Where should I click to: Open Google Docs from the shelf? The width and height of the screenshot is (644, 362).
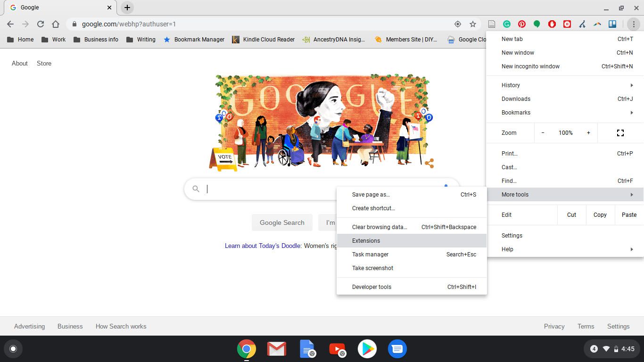click(x=307, y=349)
